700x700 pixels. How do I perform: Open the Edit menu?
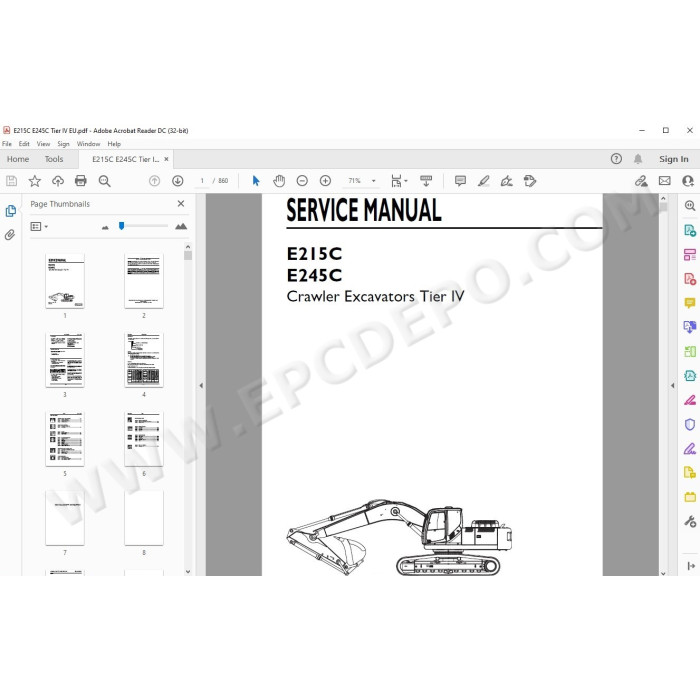tap(24, 144)
